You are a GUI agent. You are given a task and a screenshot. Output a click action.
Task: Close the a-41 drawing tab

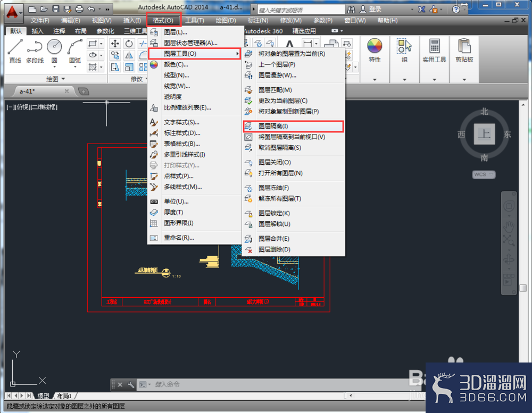(x=66, y=91)
